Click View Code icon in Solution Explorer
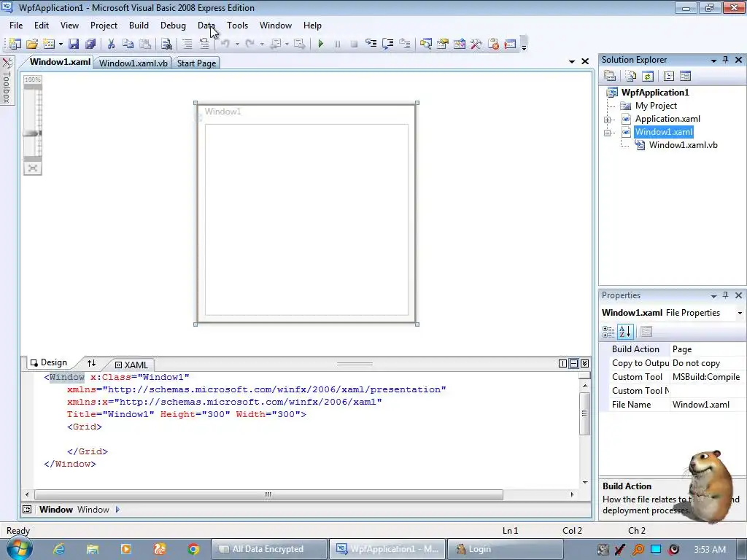This screenshot has height=560, width=747. pyautogui.click(x=668, y=76)
